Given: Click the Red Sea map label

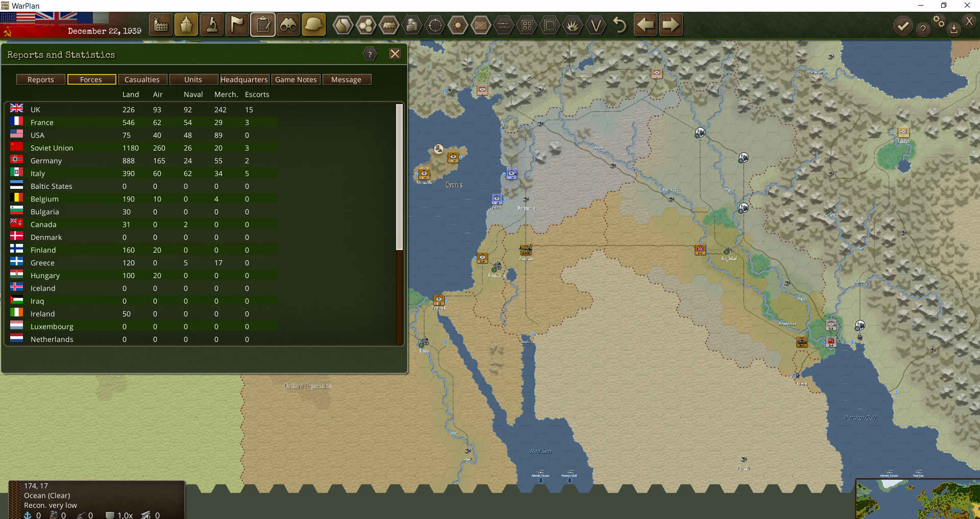Looking at the screenshot, I should click(541, 451).
